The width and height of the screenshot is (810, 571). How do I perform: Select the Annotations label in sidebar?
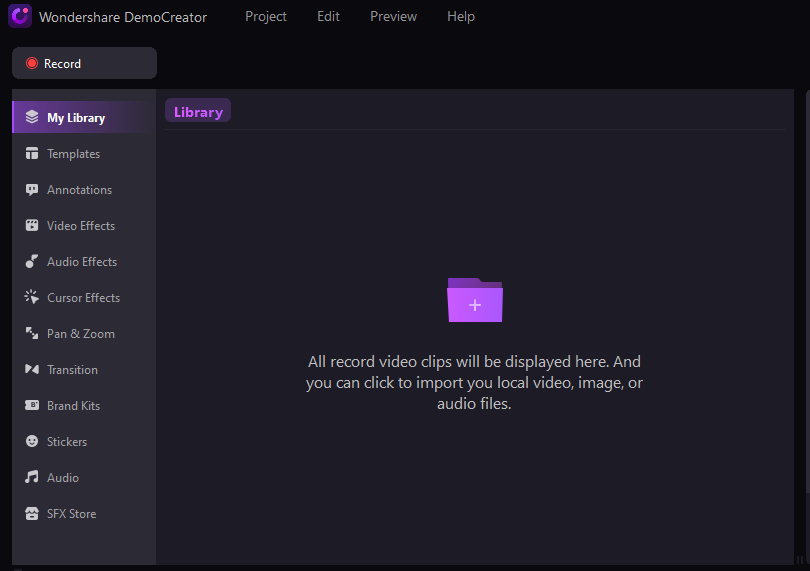pos(80,190)
